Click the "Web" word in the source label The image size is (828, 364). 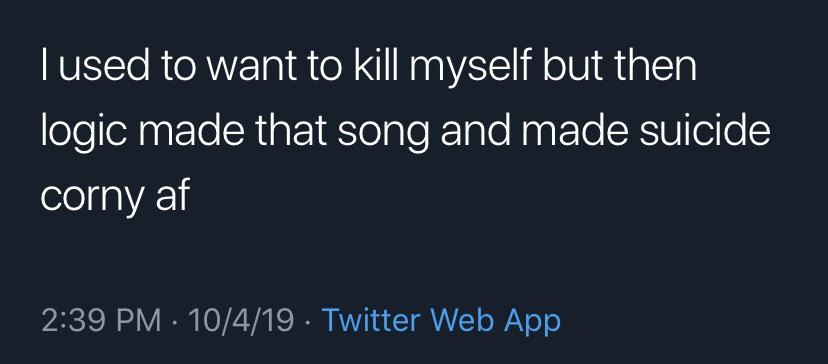[x=463, y=319]
